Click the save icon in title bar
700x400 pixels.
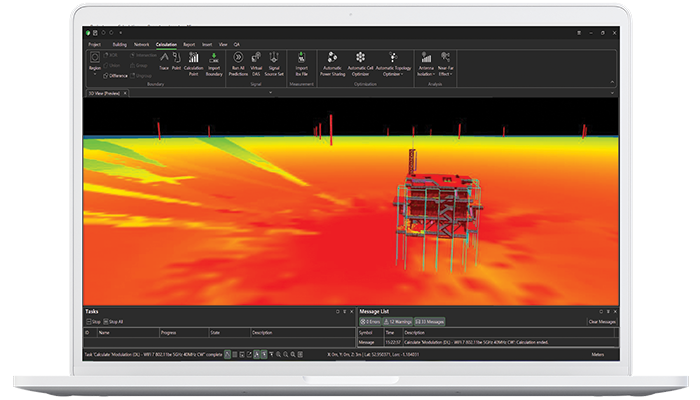point(95,33)
